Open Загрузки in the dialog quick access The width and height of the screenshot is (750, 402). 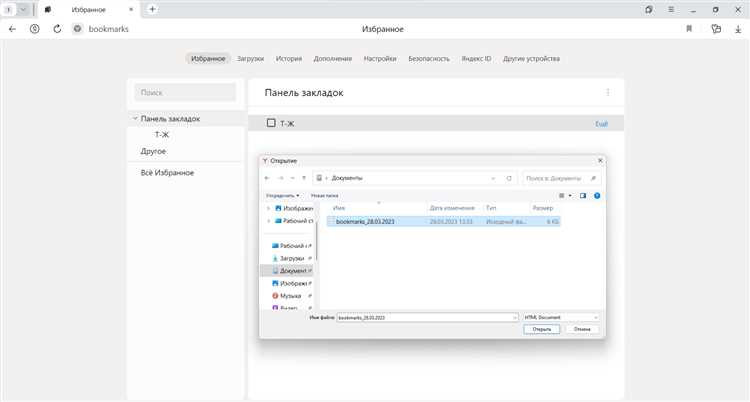[292, 258]
